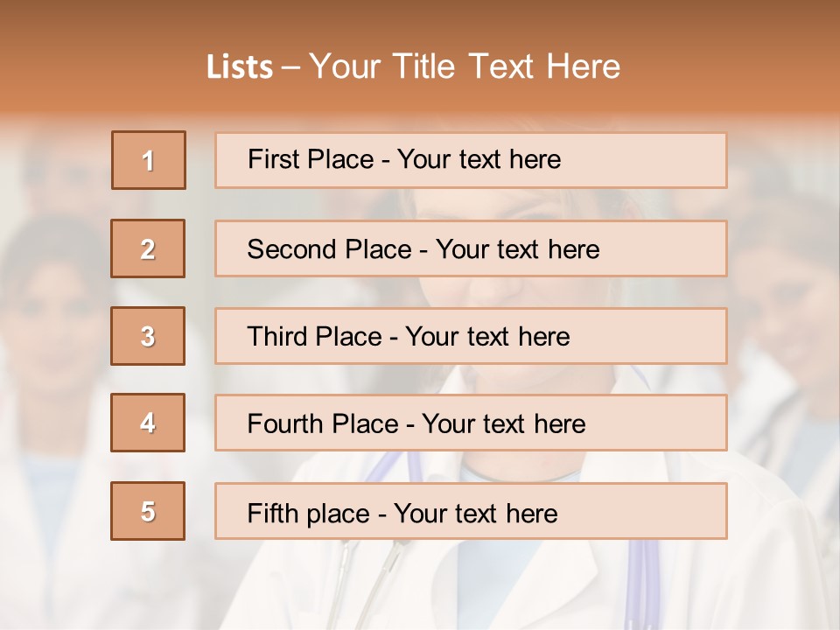
Task: Click the number 1 box
Action: point(149,160)
